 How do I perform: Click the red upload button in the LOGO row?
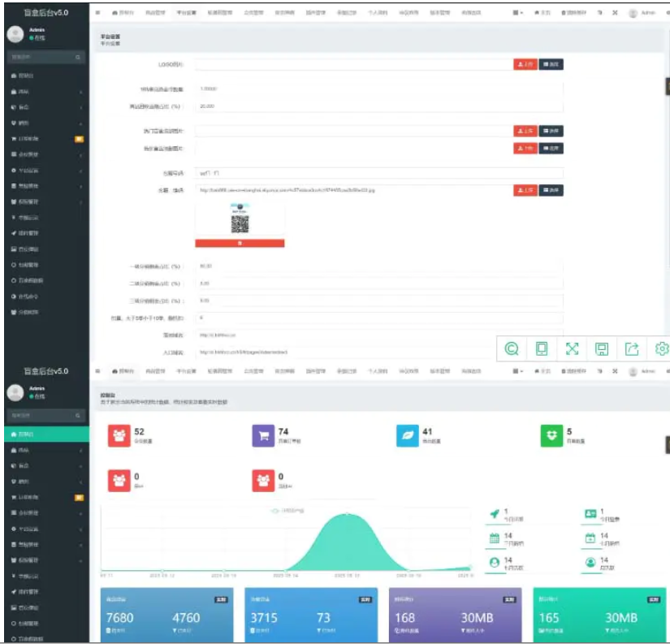525,64
